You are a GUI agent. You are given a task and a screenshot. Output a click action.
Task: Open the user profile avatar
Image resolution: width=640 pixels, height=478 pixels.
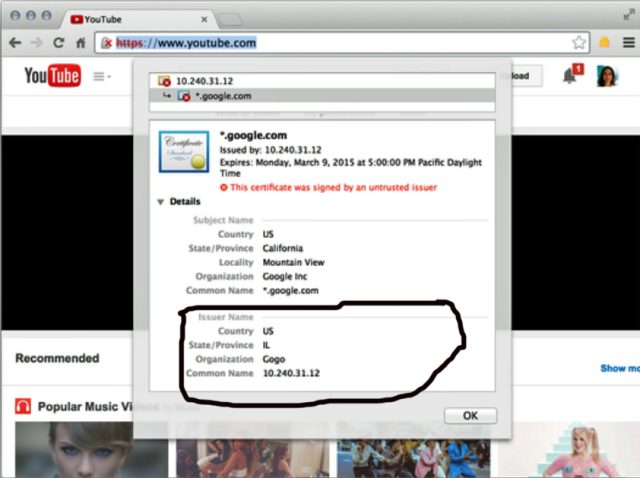[x=607, y=76]
